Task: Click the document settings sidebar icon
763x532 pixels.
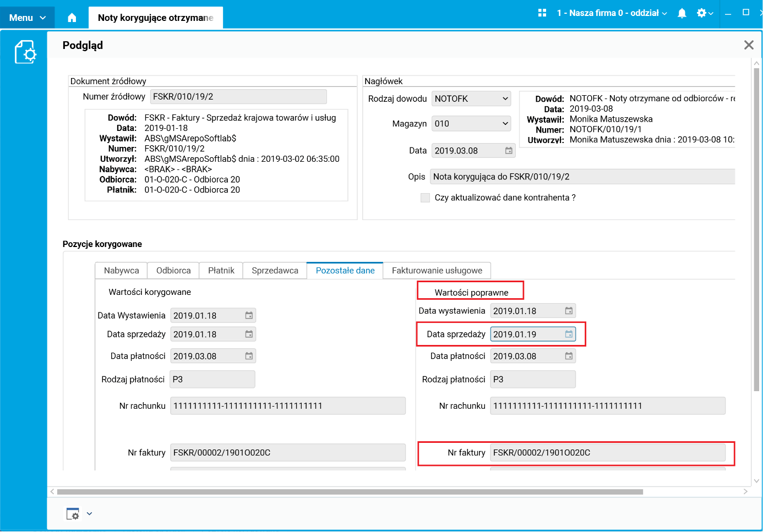Action: tap(25, 52)
